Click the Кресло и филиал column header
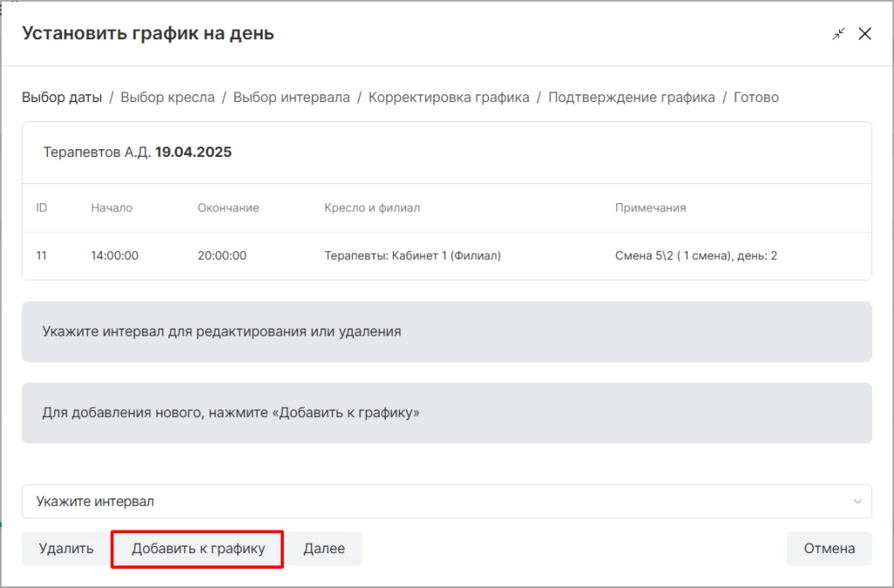Viewport: 894px width, 588px height. pos(372,208)
